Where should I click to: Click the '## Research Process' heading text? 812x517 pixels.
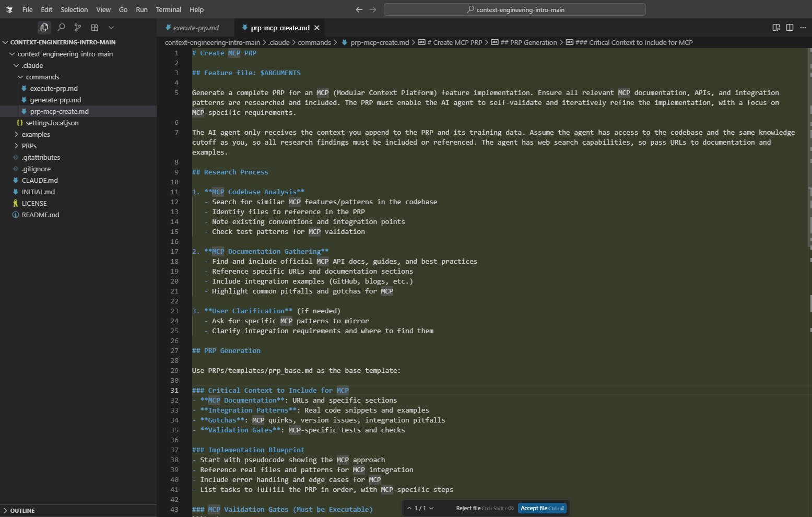tap(230, 172)
